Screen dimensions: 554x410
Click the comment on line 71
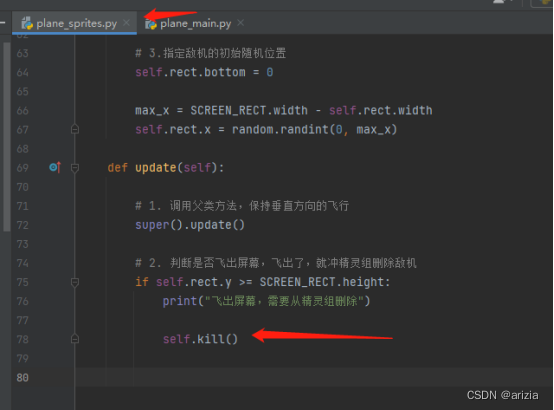[x=242, y=206]
